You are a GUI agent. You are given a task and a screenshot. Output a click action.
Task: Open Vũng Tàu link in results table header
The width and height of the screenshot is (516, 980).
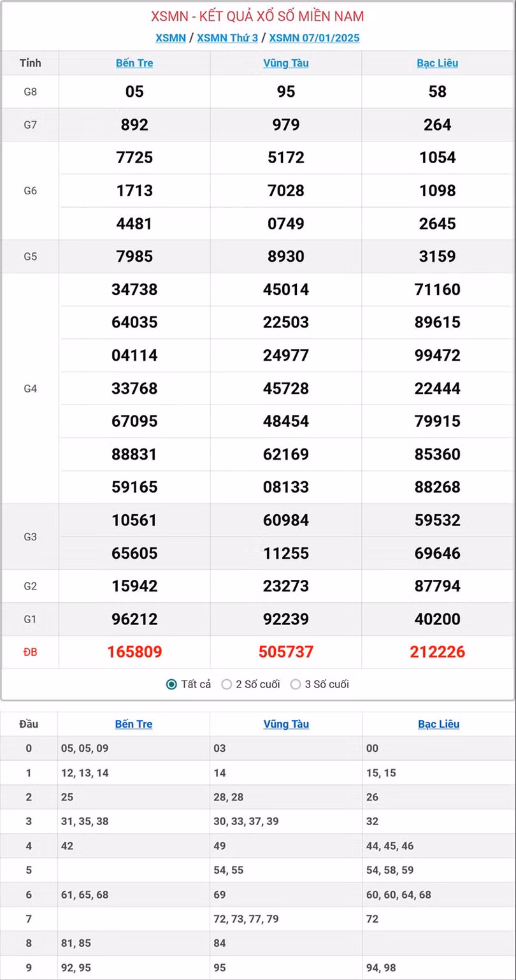tap(286, 63)
